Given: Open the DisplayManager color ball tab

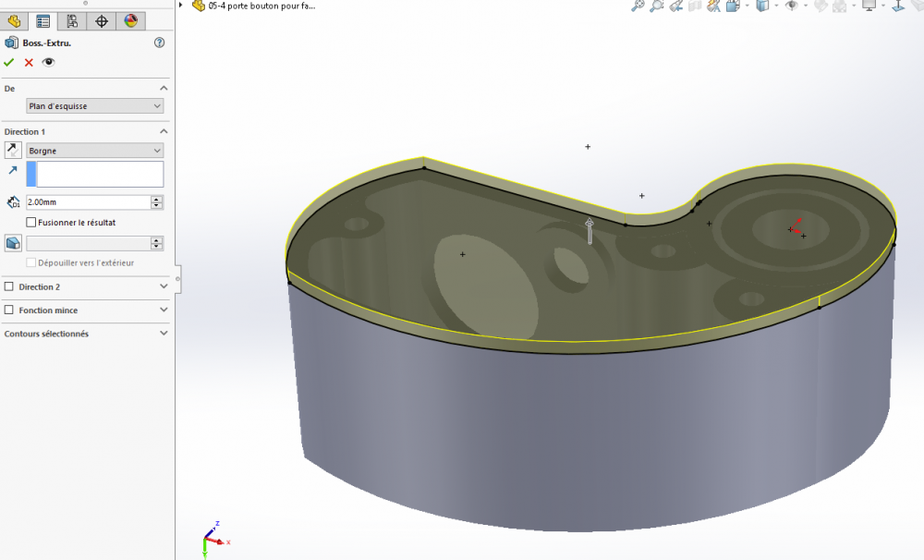Looking at the screenshot, I should 131,21.
